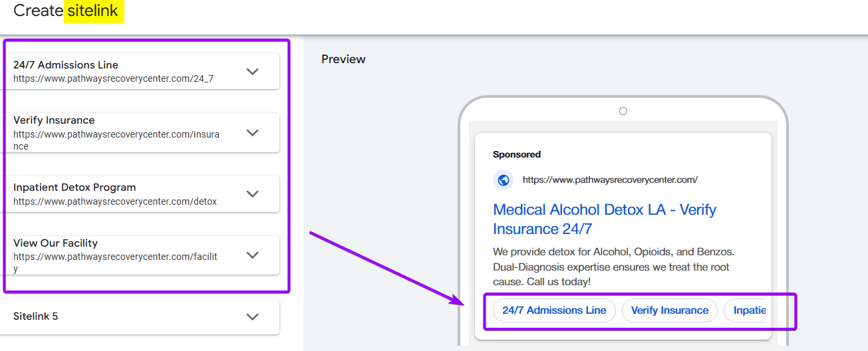The image size is (868, 351).
Task: Click the ad description text in preview
Action: [613, 267]
